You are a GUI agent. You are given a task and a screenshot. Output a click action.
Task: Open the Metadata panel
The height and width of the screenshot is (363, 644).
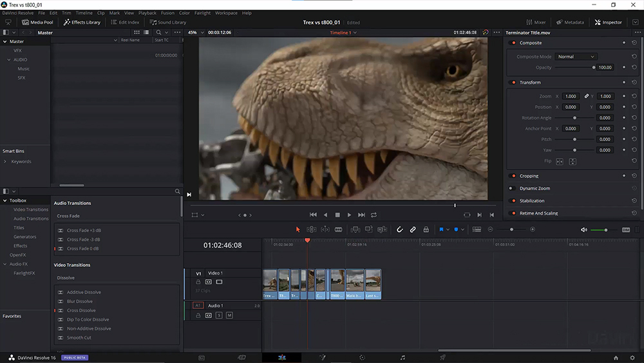(x=570, y=22)
